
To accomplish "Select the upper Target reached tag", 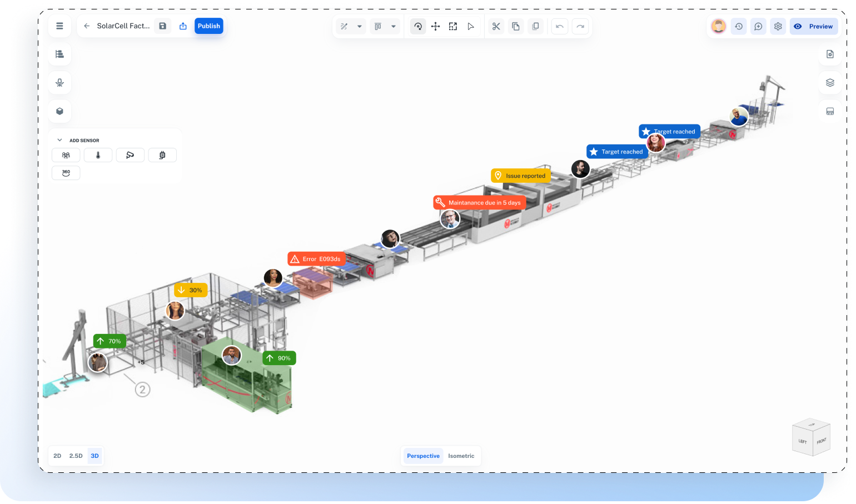I will (669, 131).
